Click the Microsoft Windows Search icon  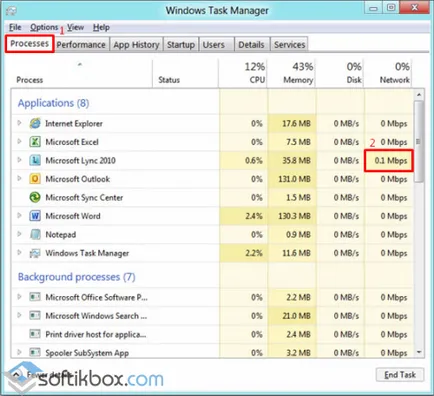[35, 315]
